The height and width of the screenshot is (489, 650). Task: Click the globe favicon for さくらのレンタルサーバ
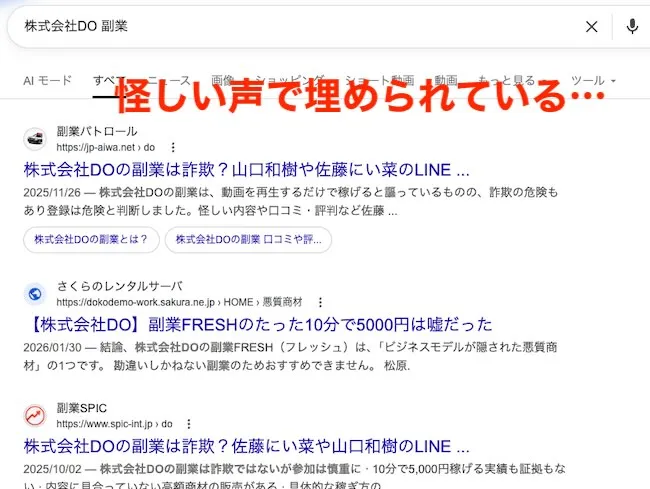tap(35, 294)
